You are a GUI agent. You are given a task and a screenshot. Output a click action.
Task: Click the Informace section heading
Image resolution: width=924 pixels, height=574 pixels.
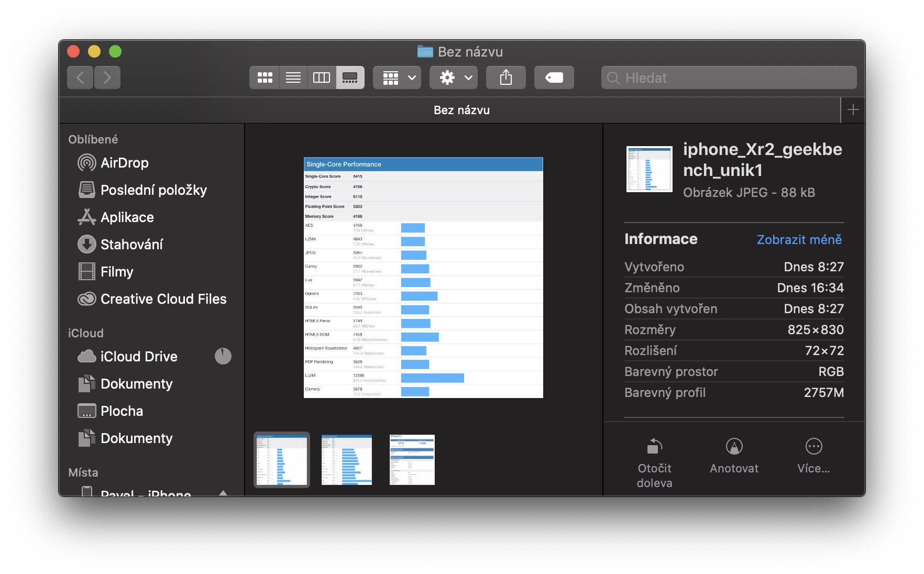(661, 239)
